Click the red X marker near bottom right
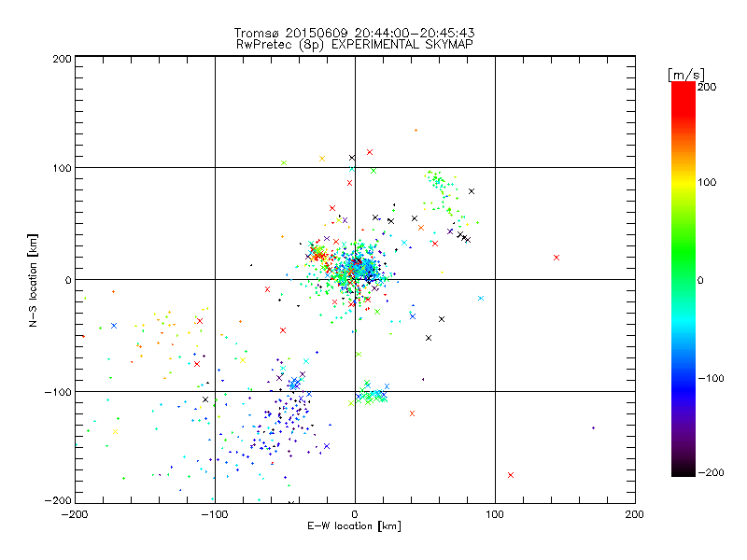 511,475
